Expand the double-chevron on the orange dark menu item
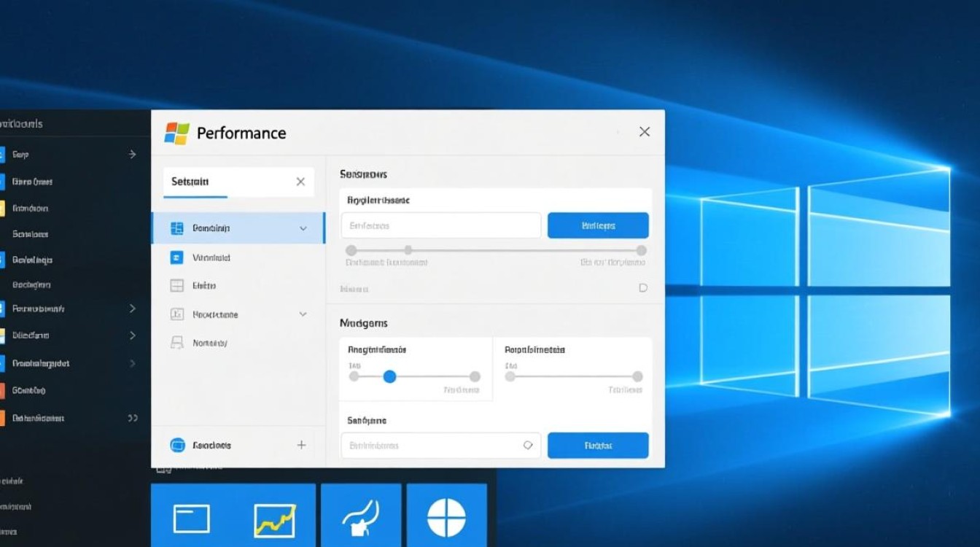This screenshot has width=980, height=547. click(133, 418)
